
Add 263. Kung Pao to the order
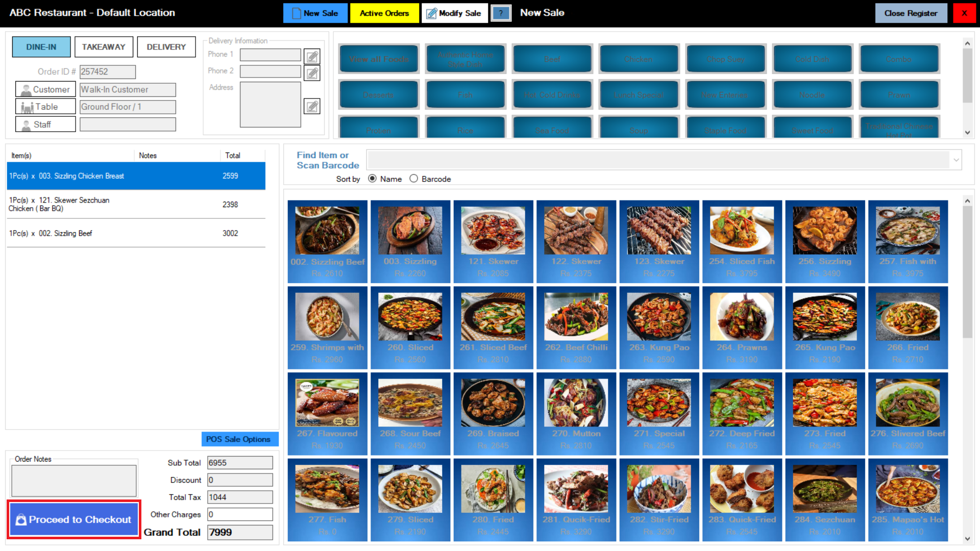659,328
